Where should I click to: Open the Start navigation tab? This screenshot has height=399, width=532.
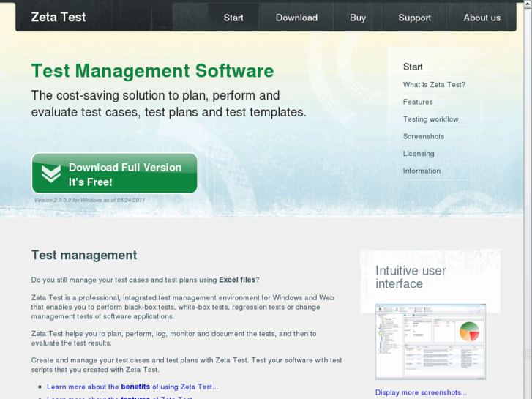pyautogui.click(x=233, y=18)
